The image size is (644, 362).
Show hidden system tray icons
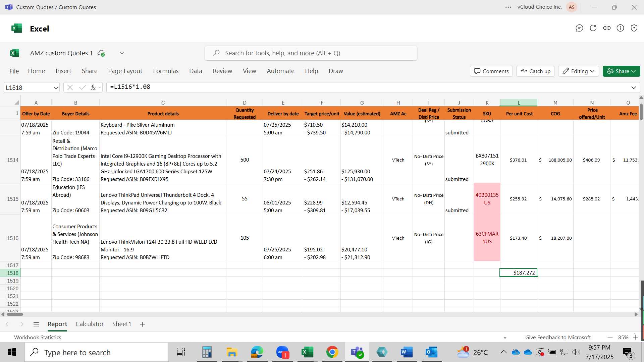tap(503, 352)
